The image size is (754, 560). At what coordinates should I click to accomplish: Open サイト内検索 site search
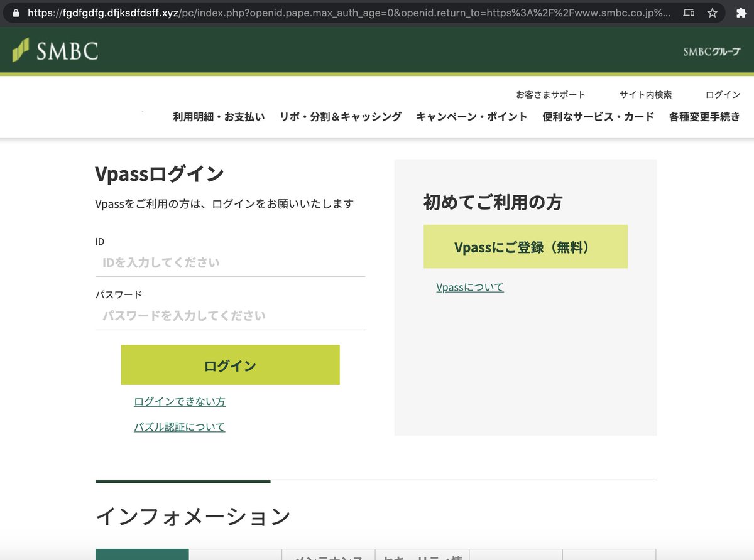645,95
